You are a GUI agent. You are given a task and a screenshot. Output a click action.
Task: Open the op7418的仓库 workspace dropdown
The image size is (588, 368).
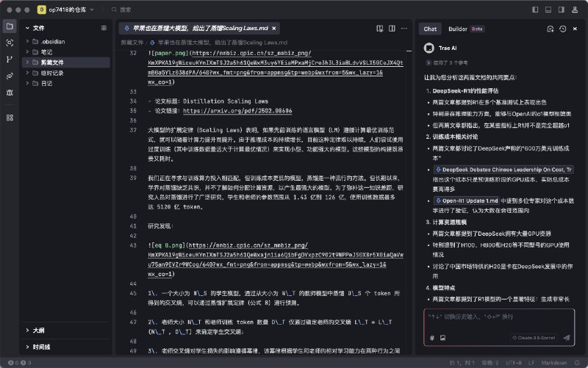point(66,10)
